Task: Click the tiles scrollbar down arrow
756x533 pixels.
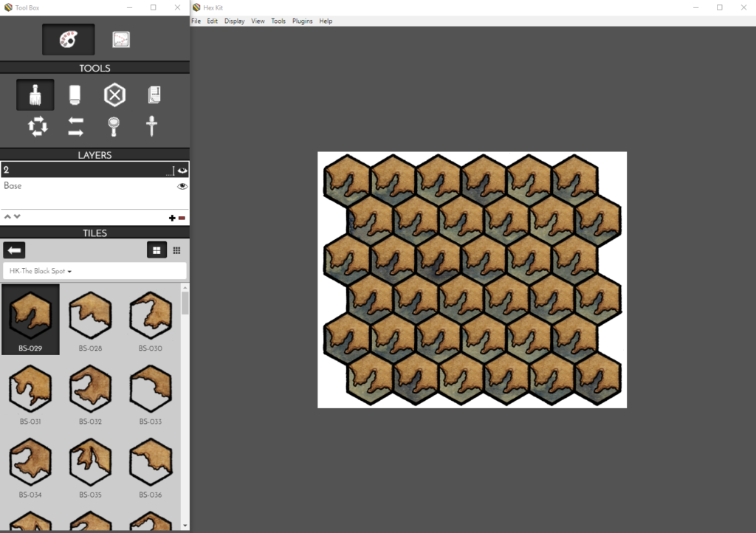Action: click(185, 526)
